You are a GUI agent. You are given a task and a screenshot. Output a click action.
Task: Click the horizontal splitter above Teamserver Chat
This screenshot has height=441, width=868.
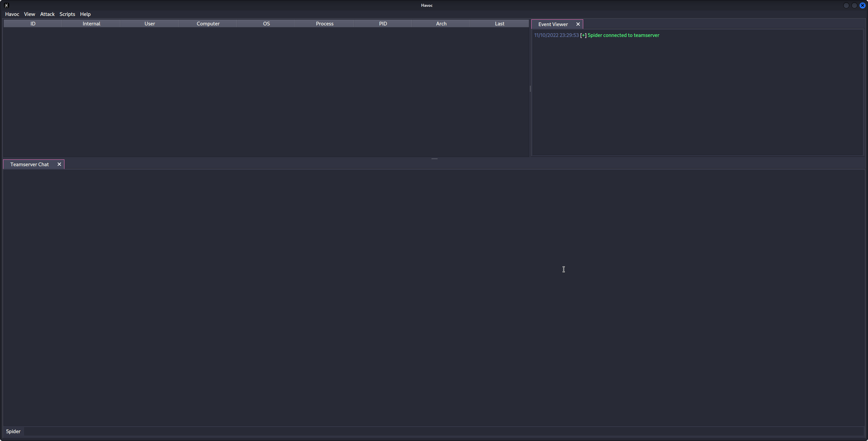(434, 158)
